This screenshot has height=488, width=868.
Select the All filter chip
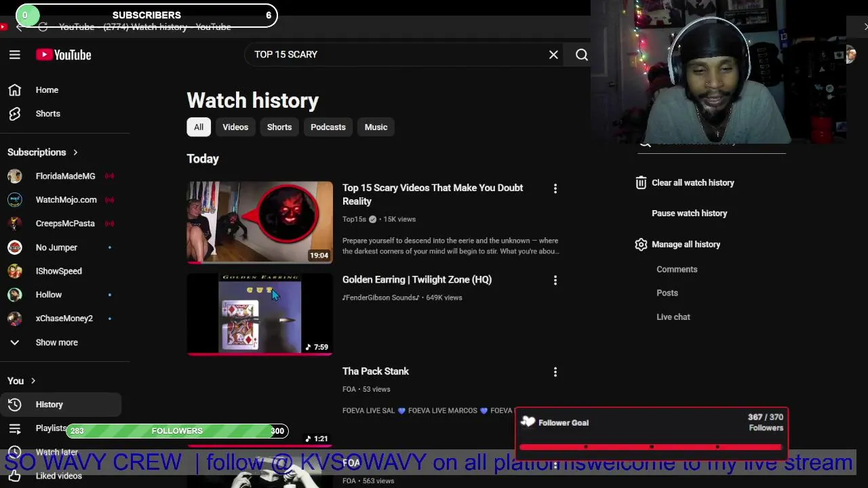point(199,127)
